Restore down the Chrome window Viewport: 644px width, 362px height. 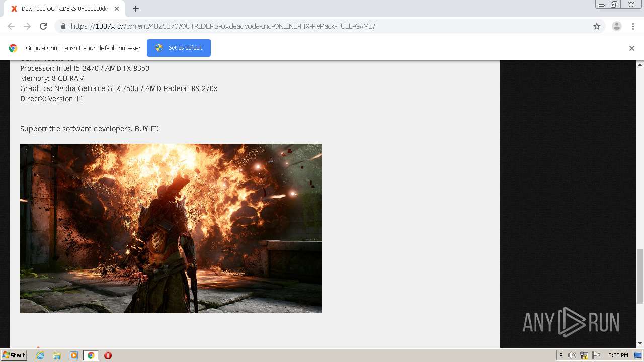tap(614, 5)
